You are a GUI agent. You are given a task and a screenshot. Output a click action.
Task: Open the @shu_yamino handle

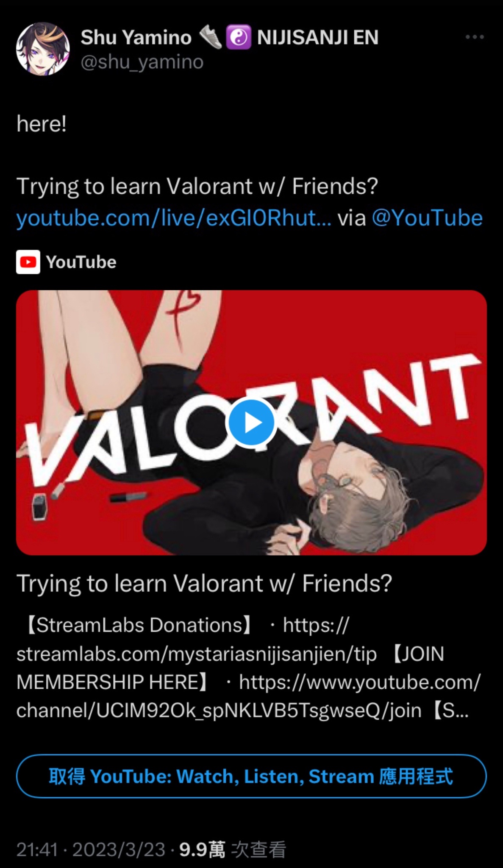click(142, 62)
